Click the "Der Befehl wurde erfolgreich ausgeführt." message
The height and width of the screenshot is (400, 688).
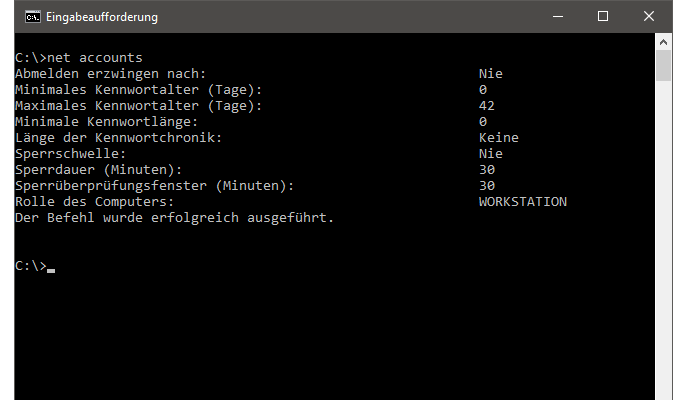(x=174, y=217)
